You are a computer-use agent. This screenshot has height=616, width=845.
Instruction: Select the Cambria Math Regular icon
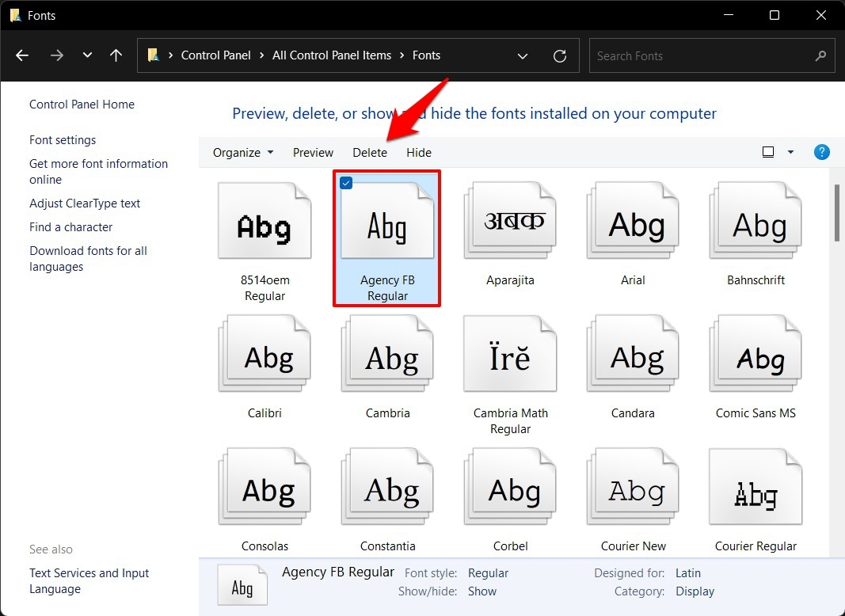click(x=510, y=354)
